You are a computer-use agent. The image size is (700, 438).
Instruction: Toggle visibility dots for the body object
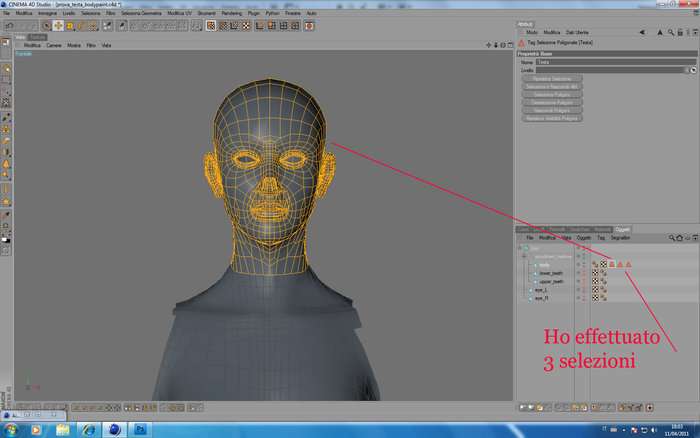point(583,264)
